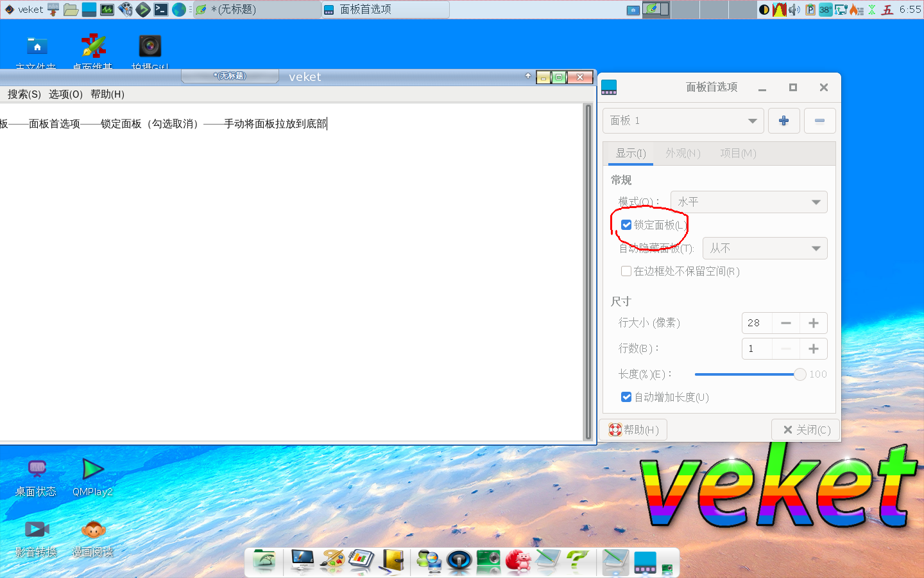Screen dimensions: 924x578
Task: Switch to the 项目(M) tab
Action: [738, 153]
